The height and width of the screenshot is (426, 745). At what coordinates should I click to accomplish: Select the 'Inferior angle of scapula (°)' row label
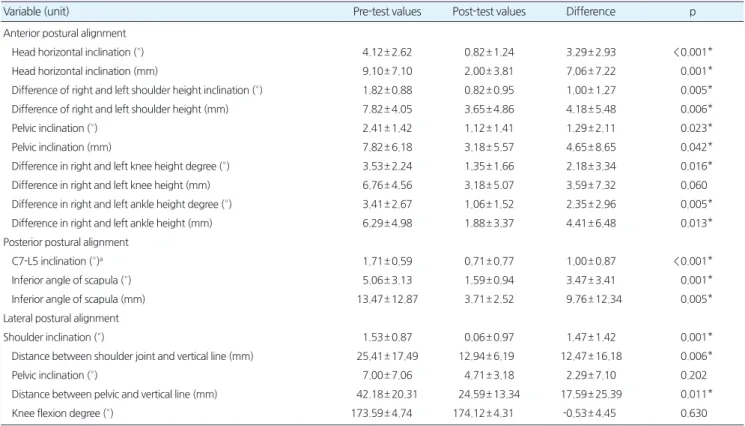(x=71, y=280)
